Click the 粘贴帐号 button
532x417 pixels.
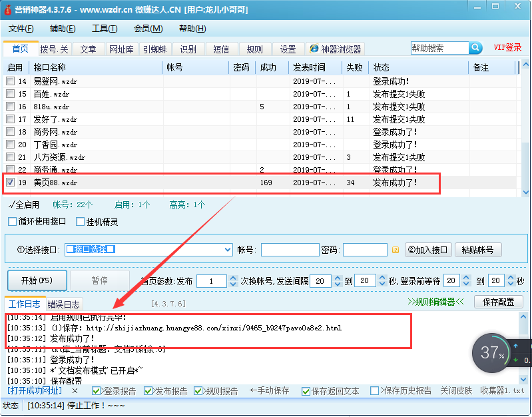coord(477,250)
